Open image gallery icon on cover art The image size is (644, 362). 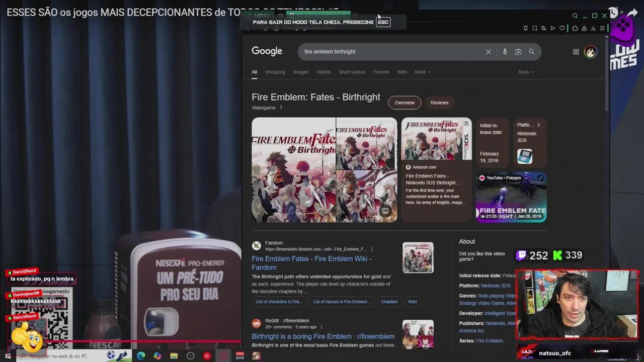[385, 211]
